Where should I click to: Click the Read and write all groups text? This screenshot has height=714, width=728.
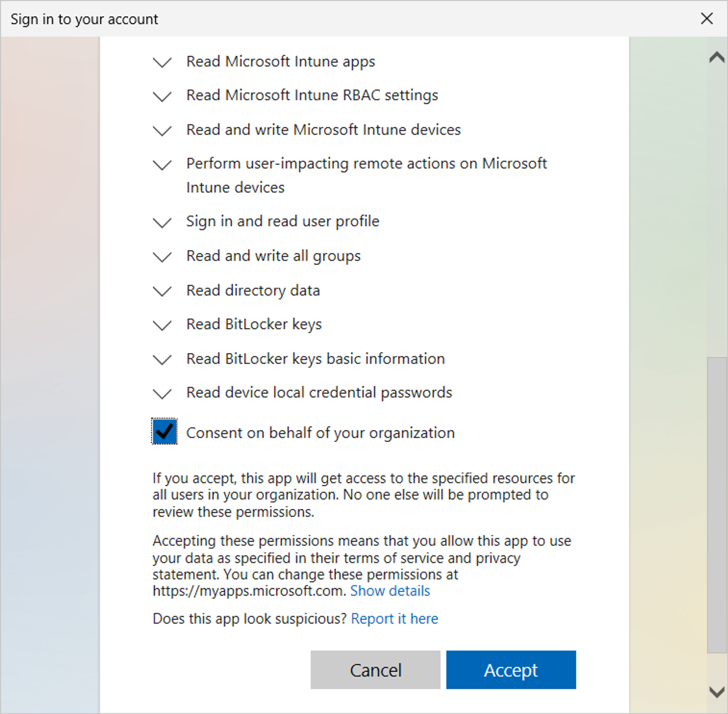pyautogui.click(x=274, y=256)
